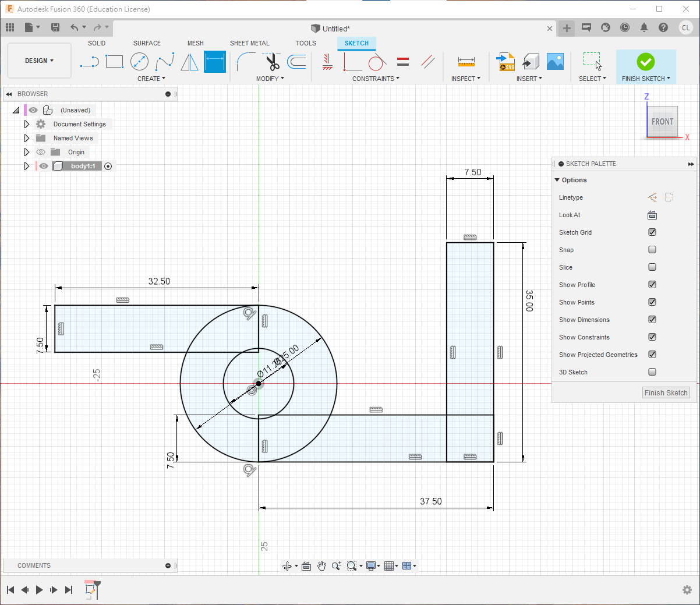Open the Measure tool under Inspect

tap(466, 62)
